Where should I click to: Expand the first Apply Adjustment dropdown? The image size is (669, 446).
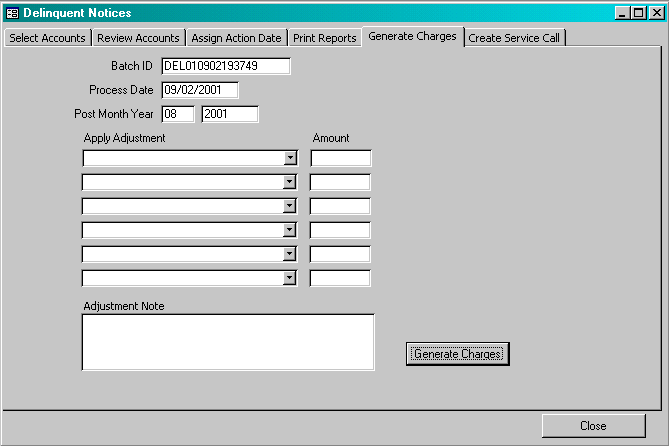pos(290,158)
